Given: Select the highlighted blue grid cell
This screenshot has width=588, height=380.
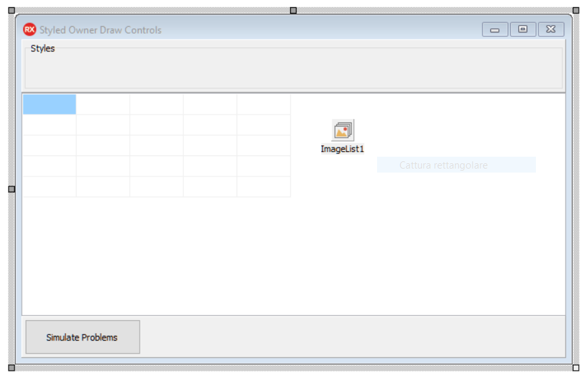Looking at the screenshot, I should [49, 104].
